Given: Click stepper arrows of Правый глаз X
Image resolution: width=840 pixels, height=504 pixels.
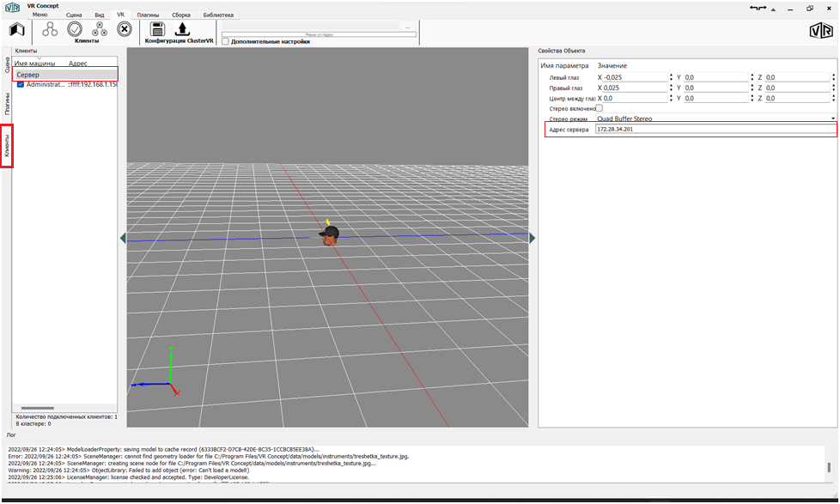Looking at the screenshot, I should tap(672, 88).
